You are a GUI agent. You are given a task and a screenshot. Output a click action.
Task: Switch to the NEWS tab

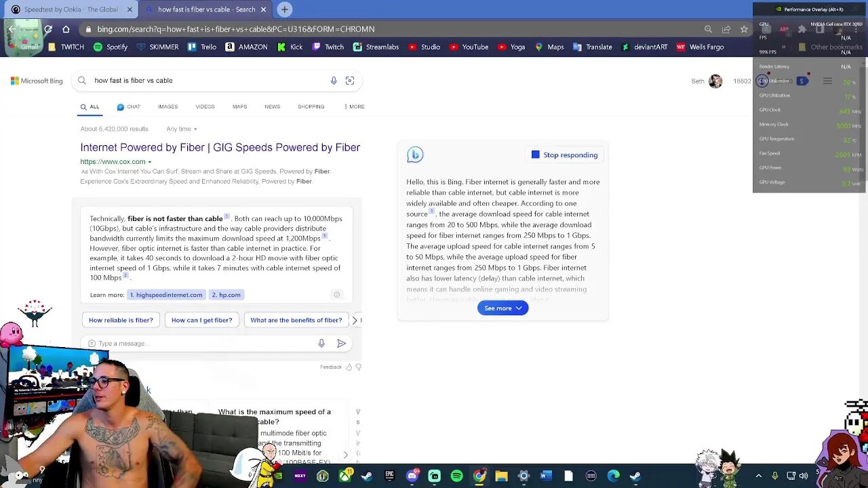click(273, 106)
